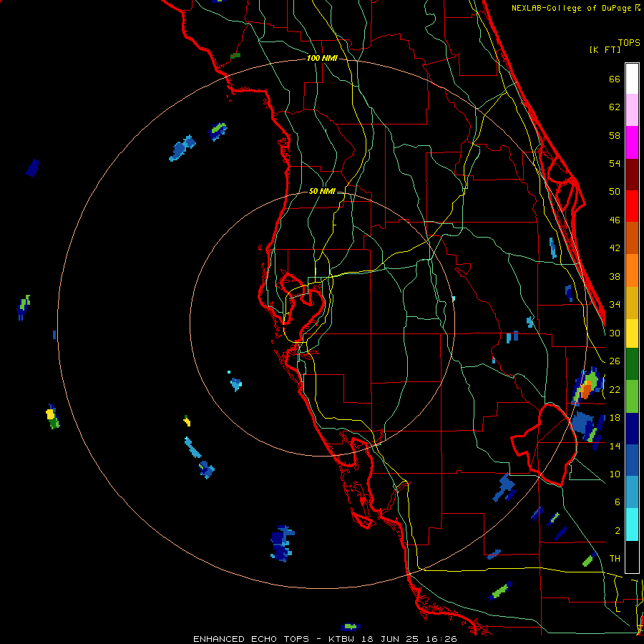Click the yellow 34 K FT legend swatch
This screenshot has height=644, width=644.
[632, 333]
